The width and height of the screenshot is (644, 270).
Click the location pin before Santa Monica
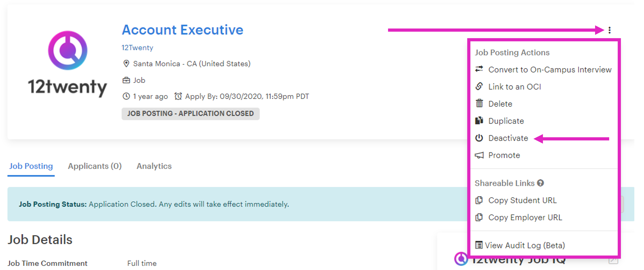click(x=127, y=64)
